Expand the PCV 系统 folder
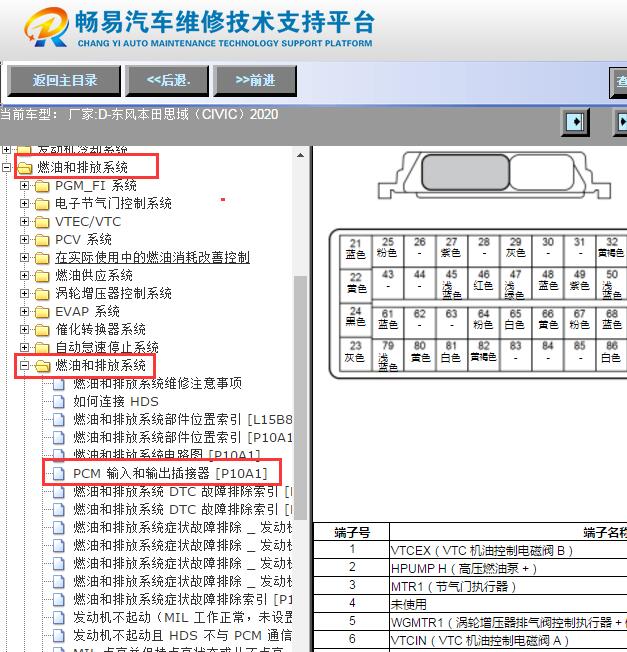627x652 pixels. click(x=25, y=240)
